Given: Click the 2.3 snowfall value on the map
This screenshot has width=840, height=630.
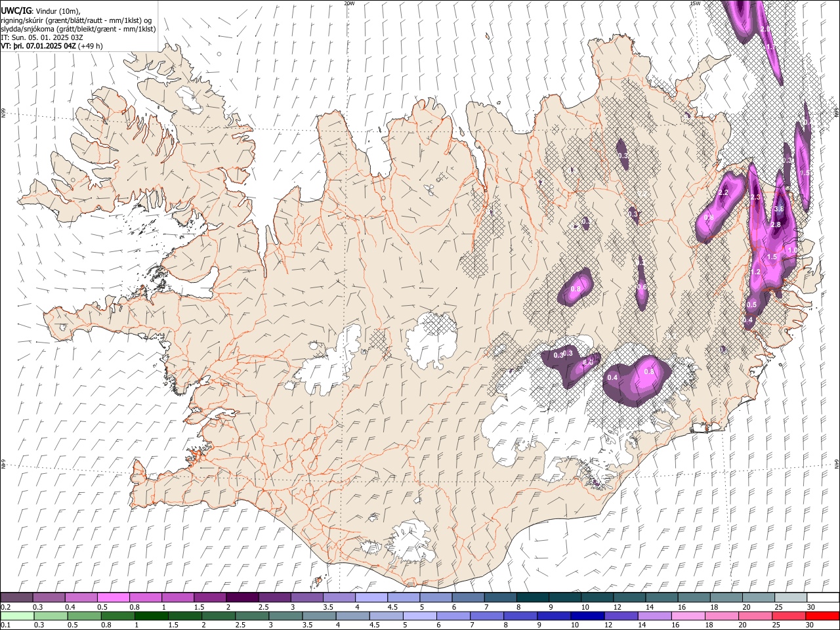Looking at the screenshot, I should [x=755, y=197].
